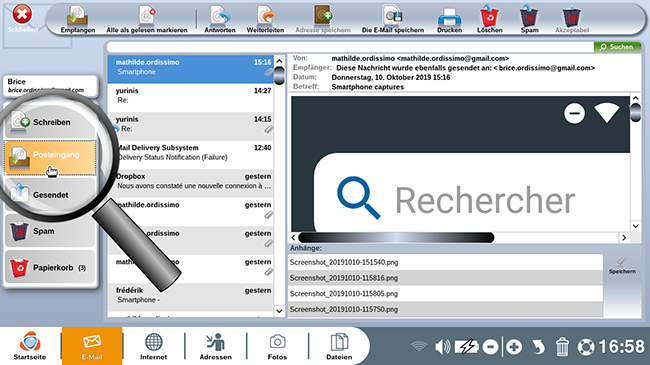The image size is (650, 365).
Task: Forward the email with Weiterleiten
Action: [265, 19]
